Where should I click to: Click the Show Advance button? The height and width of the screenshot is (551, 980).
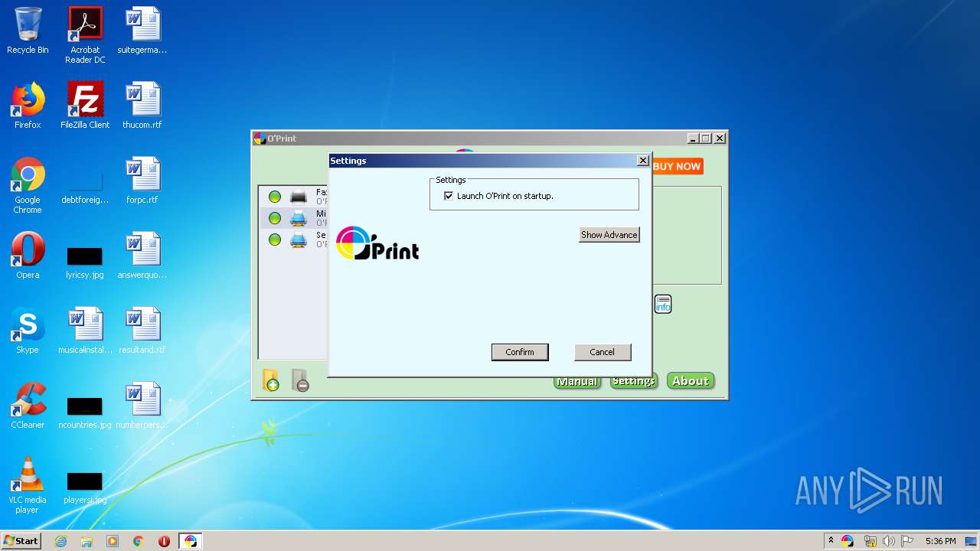pos(609,235)
